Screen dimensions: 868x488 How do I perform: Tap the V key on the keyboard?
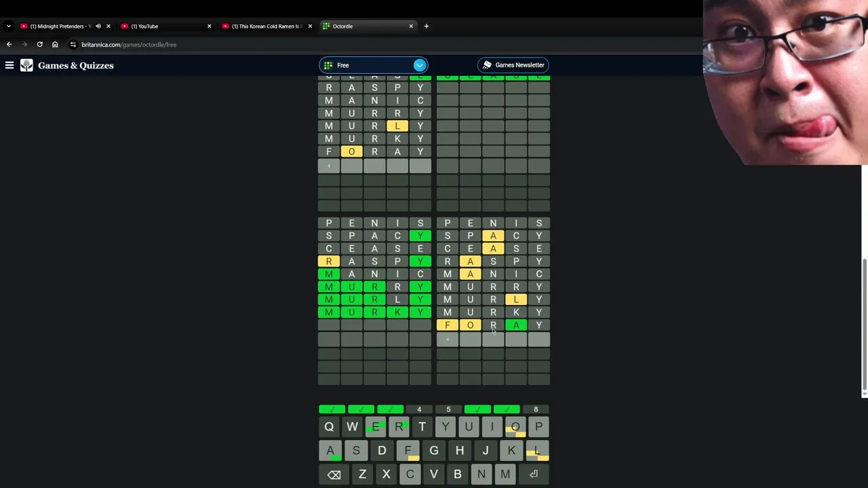434,474
